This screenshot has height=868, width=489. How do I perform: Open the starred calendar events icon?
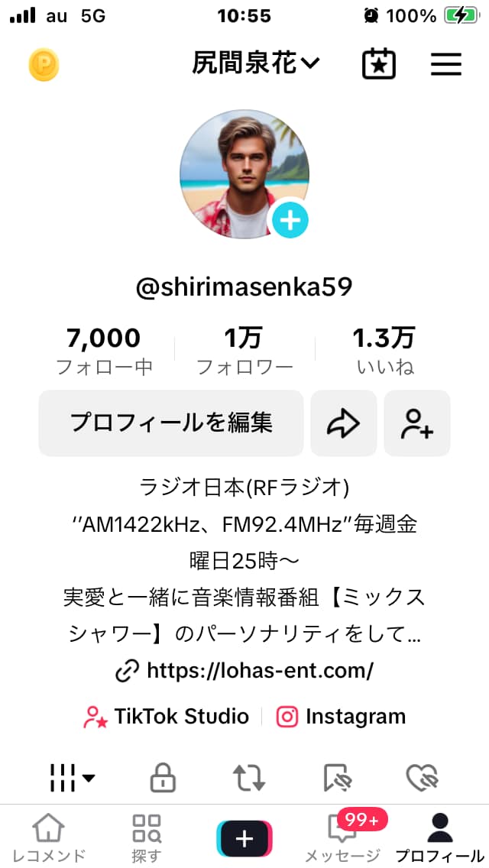pyautogui.click(x=379, y=64)
